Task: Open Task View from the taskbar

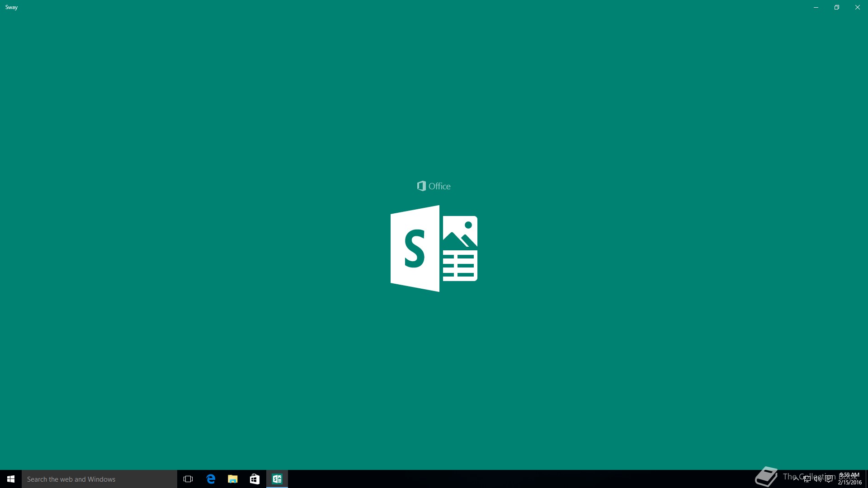Action: 188,479
